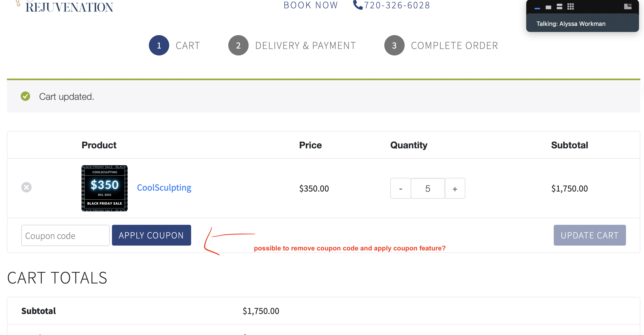Select stacked two-video view in Zoom panel
This screenshot has width=644, height=335.
tap(560, 7)
